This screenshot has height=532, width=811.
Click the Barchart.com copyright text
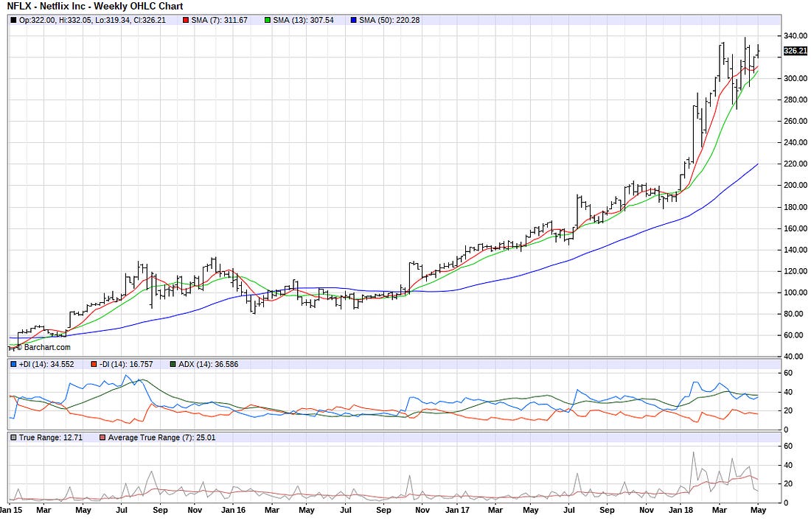coord(43,348)
